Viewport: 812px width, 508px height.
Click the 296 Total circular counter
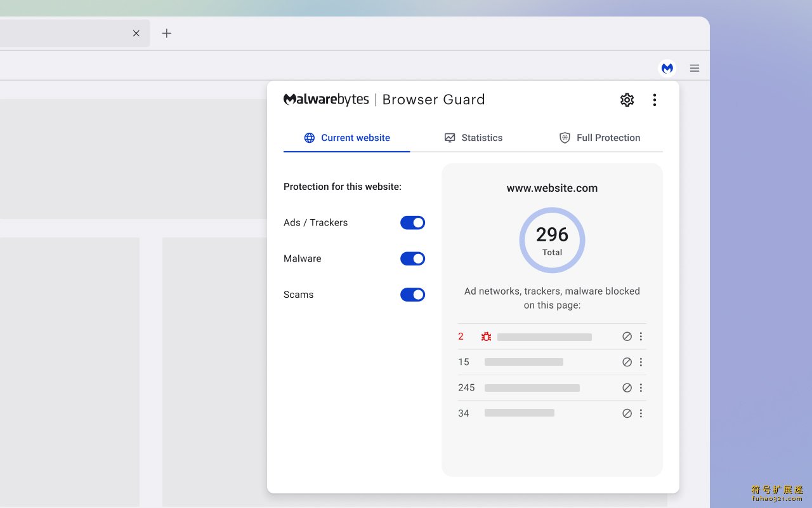click(x=552, y=240)
